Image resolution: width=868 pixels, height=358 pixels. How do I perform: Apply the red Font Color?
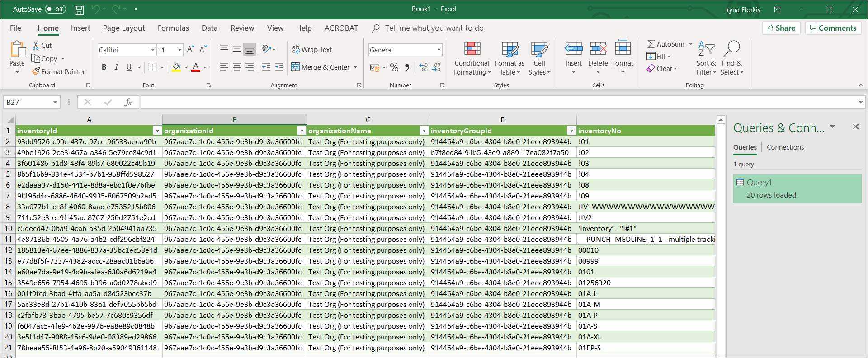click(196, 67)
